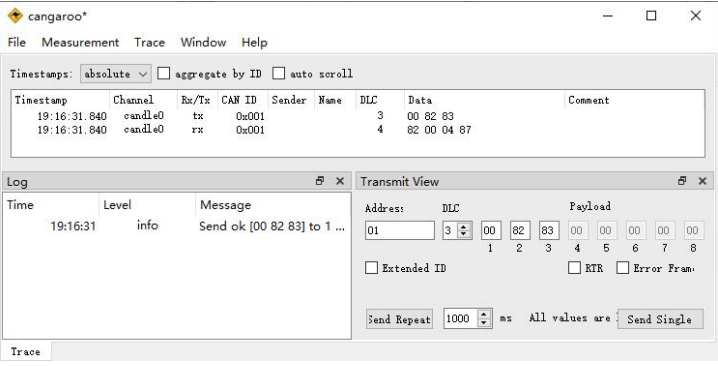This screenshot has width=718, height=366.
Task: Click the DLC column header in trace
Action: pyautogui.click(x=380, y=100)
